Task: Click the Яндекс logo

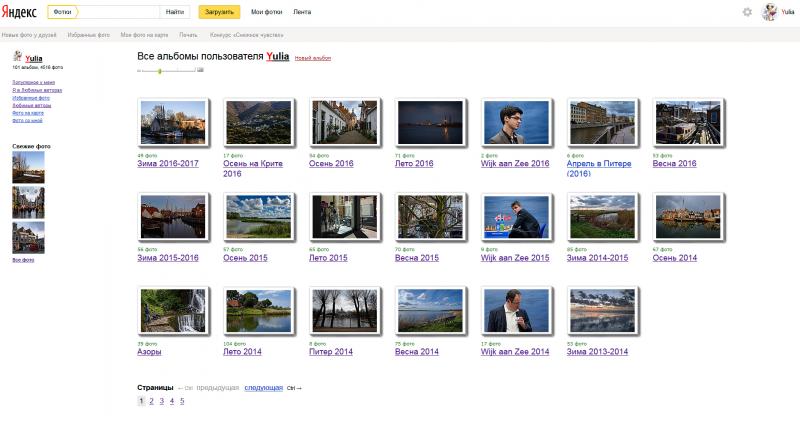Action: (x=19, y=12)
